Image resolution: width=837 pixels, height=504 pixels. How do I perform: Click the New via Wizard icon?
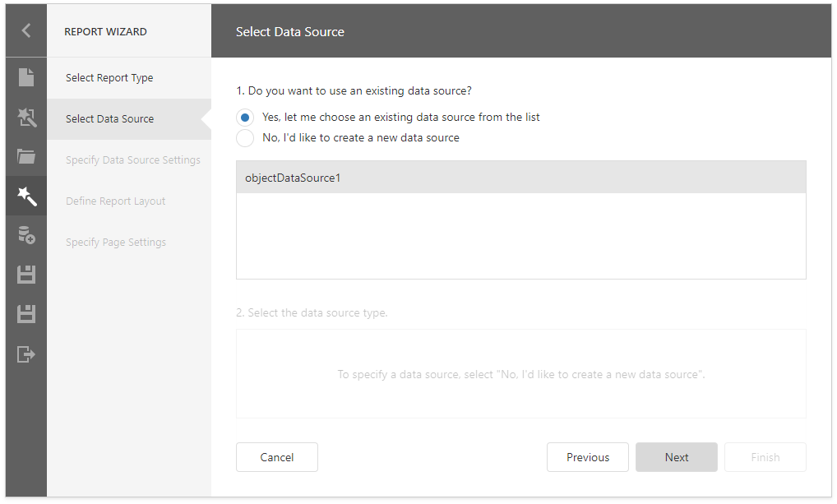point(26,118)
